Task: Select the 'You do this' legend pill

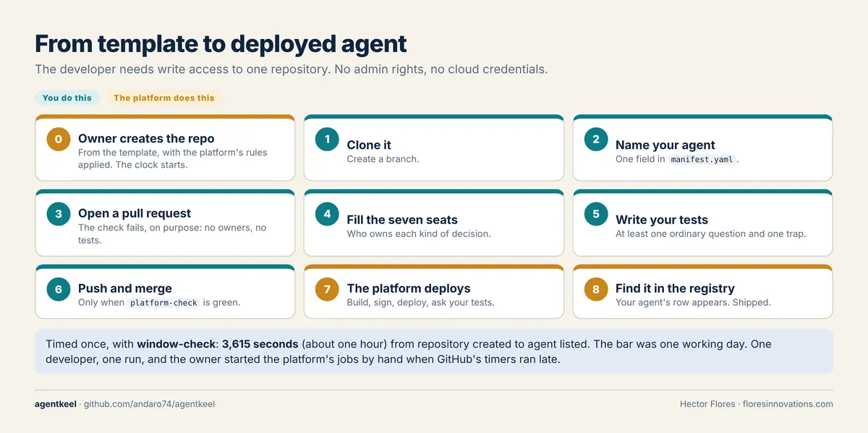Action: point(67,98)
